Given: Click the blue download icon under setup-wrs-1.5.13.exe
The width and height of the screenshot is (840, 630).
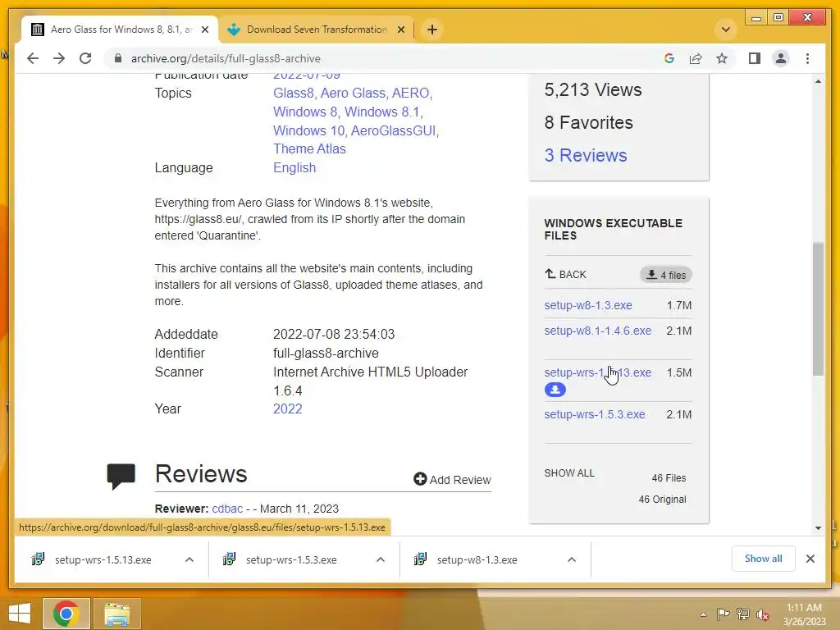Looking at the screenshot, I should click(555, 390).
